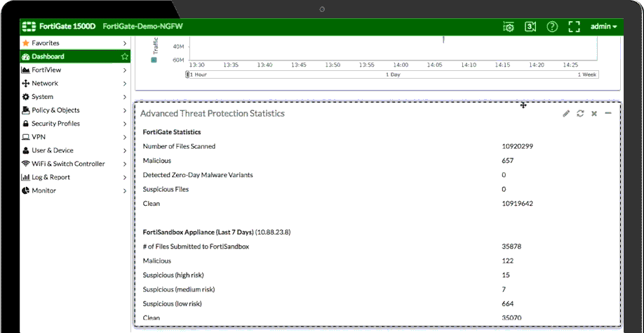Set the traffic chart range to 1 Hour
This screenshot has width=644, height=333.
(199, 75)
